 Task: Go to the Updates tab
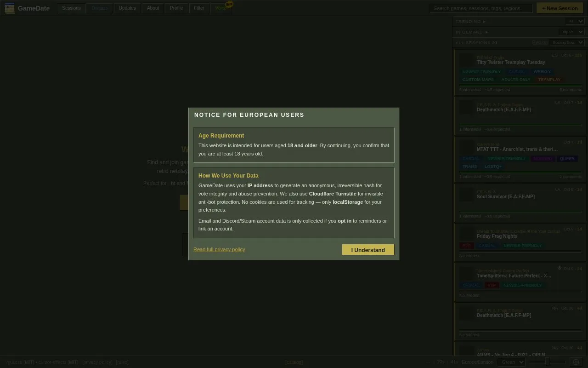click(x=127, y=8)
